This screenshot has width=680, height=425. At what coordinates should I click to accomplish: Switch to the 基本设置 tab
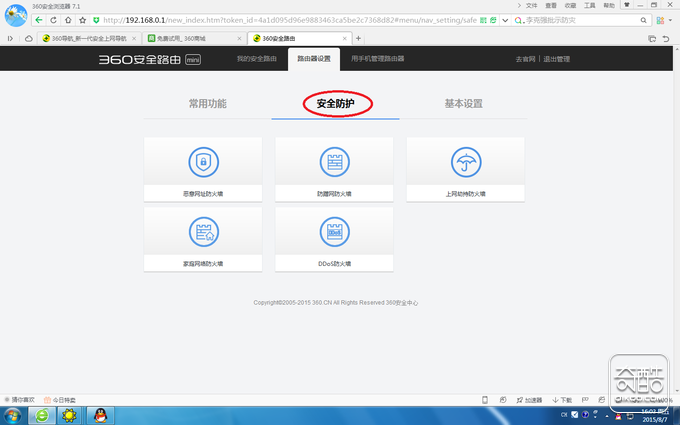(464, 104)
